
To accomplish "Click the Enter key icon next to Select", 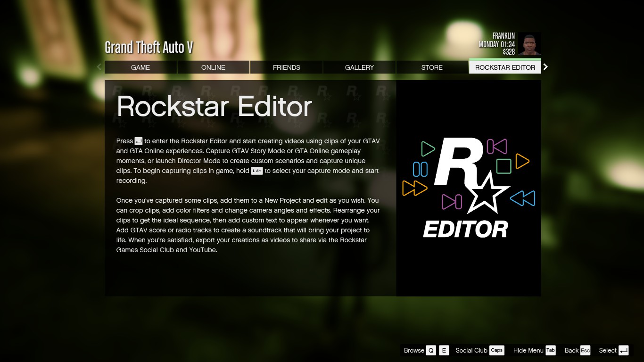I will click(624, 350).
